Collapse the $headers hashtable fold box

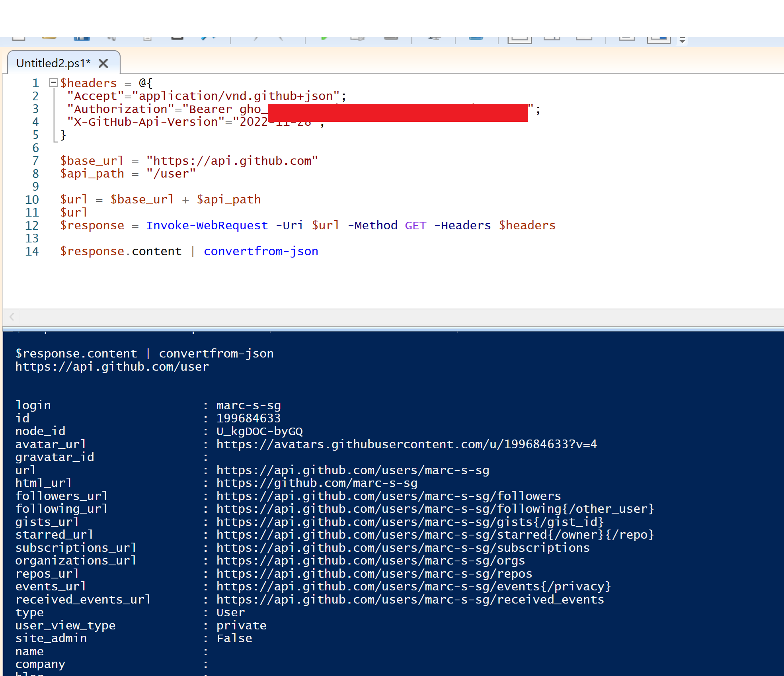(x=53, y=83)
